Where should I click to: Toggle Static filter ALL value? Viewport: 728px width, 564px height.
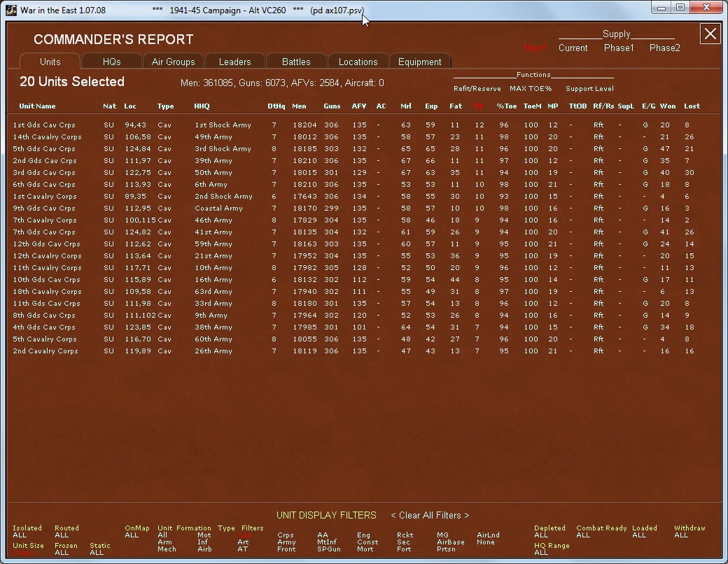click(97, 552)
